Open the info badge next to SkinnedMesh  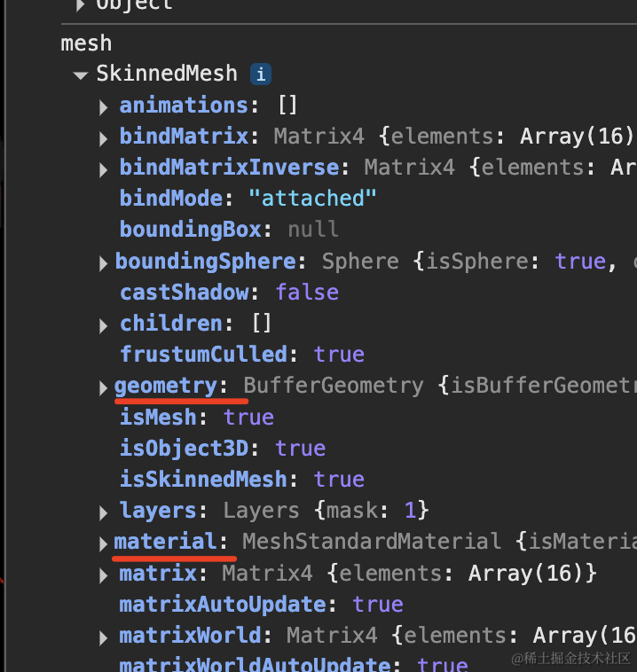click(x=261, y=74)
